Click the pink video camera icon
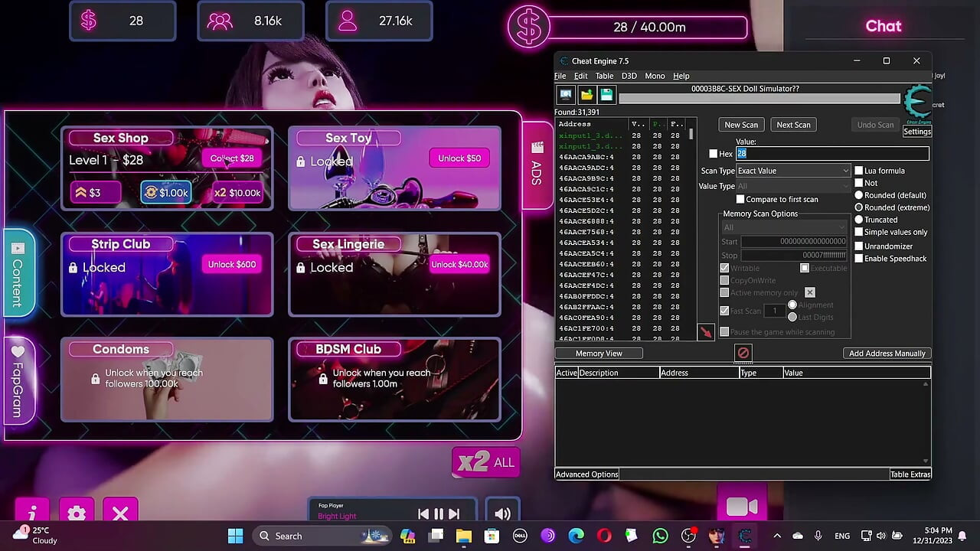Image resolution: width=980 pixels, height=551 pixels. [742, 507]
